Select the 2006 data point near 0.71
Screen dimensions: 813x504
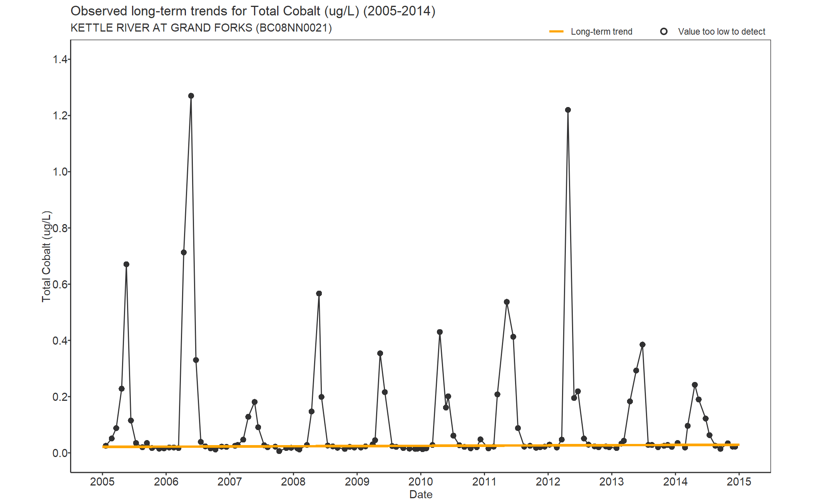[x=184, y=253]
